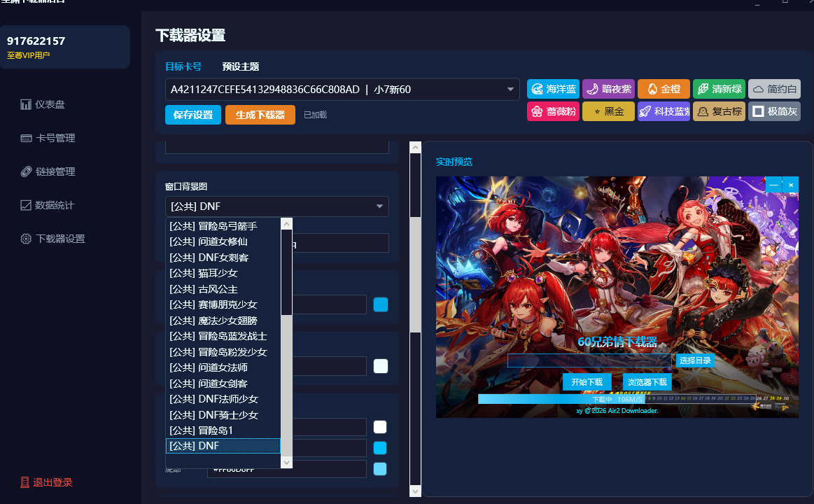The height and width of the screenshot is (504, 814).
Task: Click the settings panel scroll-down arrow
Action: [415, 491]
